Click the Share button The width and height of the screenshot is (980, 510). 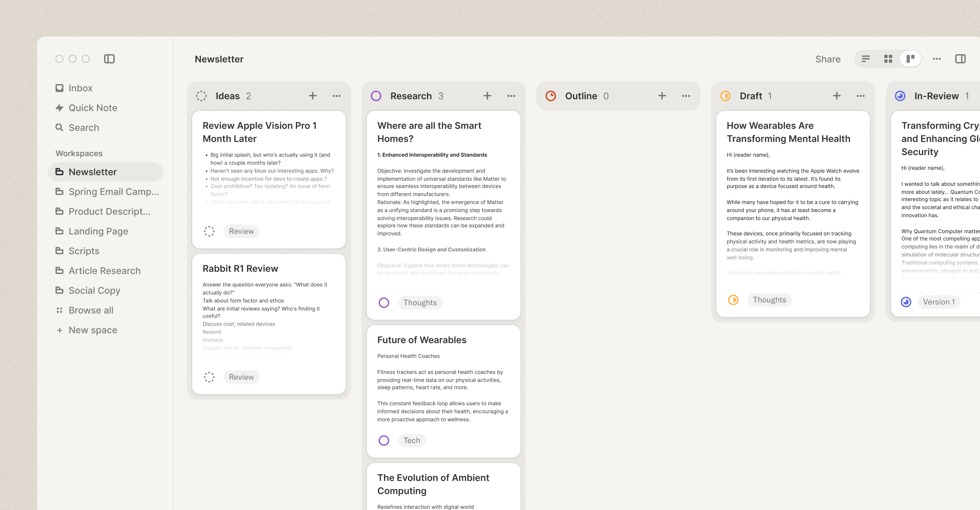coord(828,59)
